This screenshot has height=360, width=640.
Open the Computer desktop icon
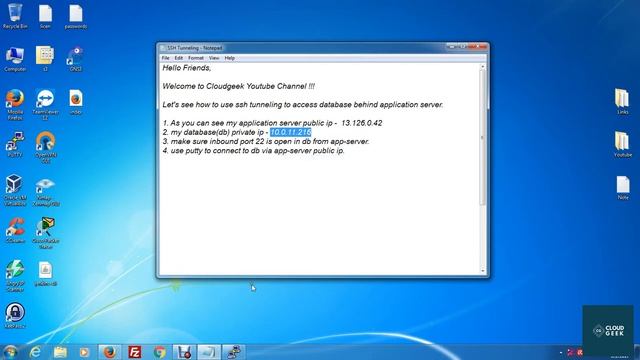pos(15,59)
